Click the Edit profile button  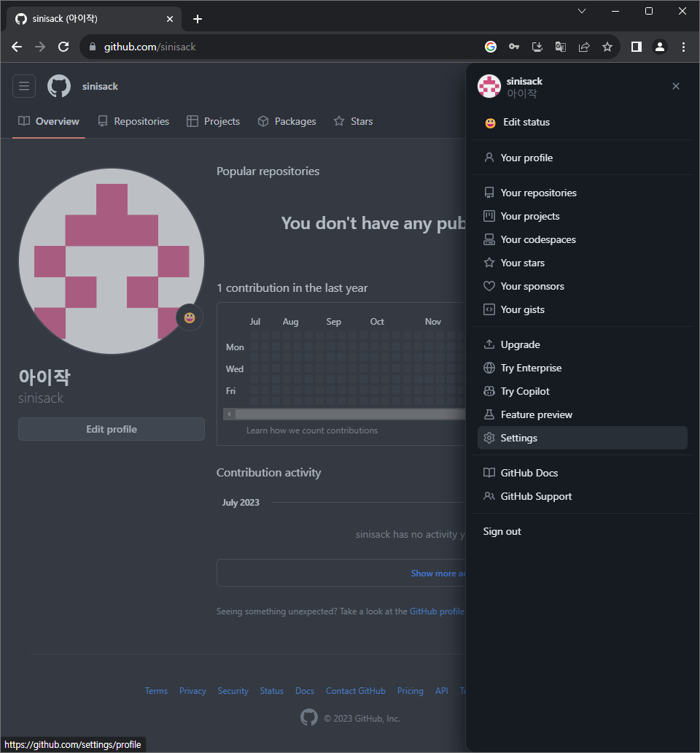tap(112, 429)
